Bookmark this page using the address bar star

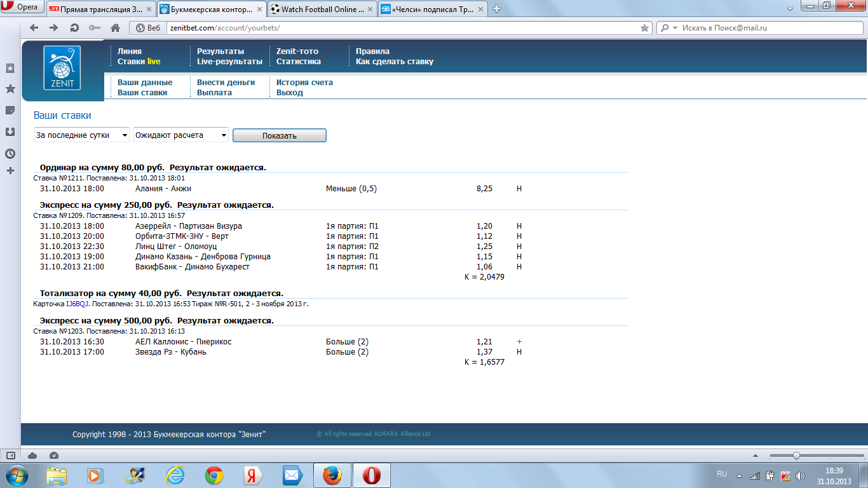[644, 28]
